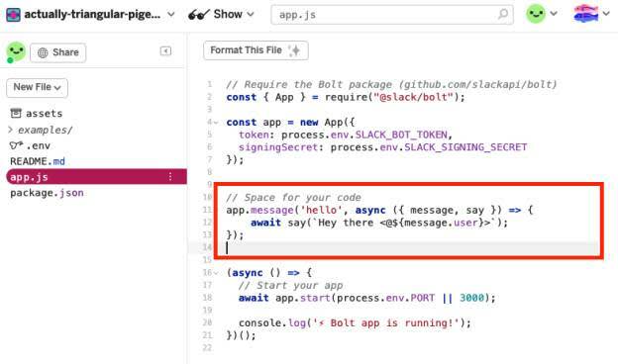
Task: Click the Glitch project icon beside project name
Action: coord(13,15)
